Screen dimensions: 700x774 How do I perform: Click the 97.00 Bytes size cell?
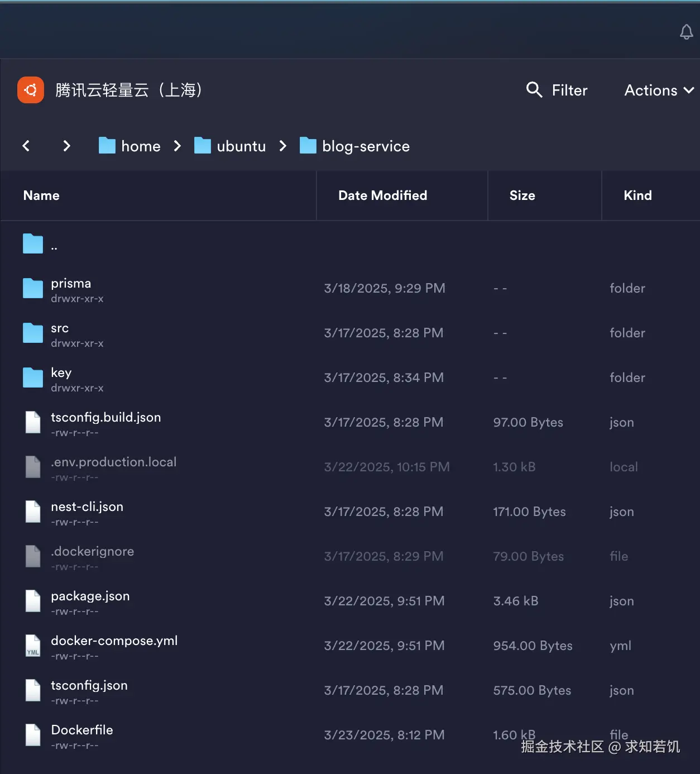coord(528,422)
